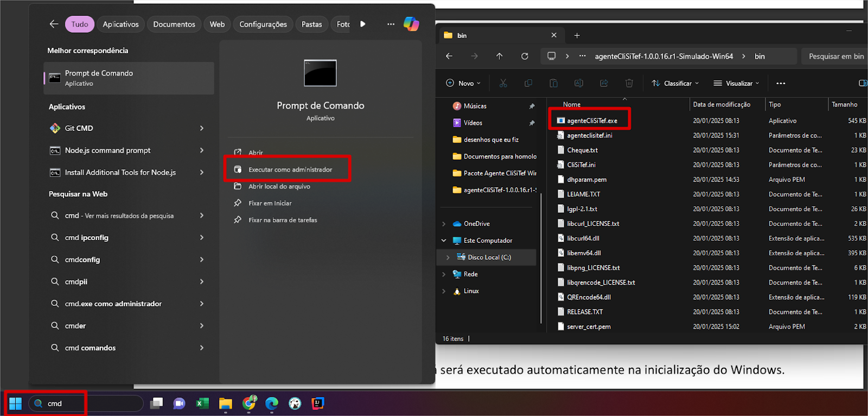
Task: Switch to the Documentos search filter tab
Action: 174,24
